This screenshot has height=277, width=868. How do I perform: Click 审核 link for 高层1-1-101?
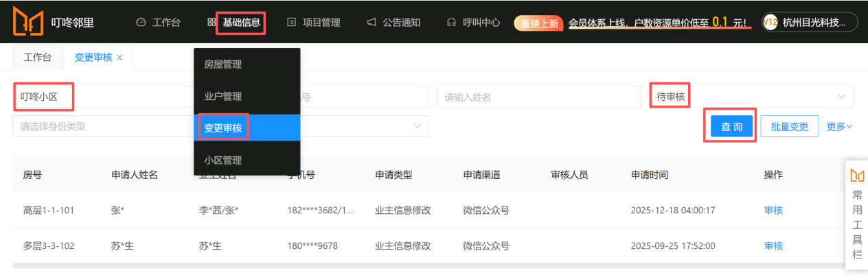tap(773, 210)
